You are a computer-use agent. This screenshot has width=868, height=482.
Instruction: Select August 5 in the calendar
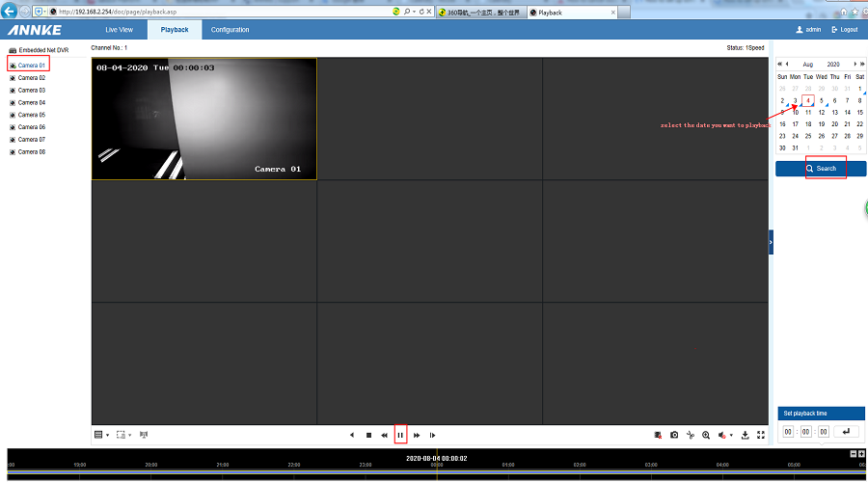[822, 100]
